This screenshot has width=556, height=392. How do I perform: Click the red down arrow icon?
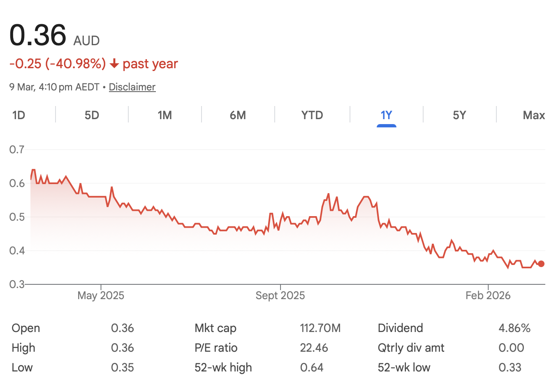pos(114,64)
